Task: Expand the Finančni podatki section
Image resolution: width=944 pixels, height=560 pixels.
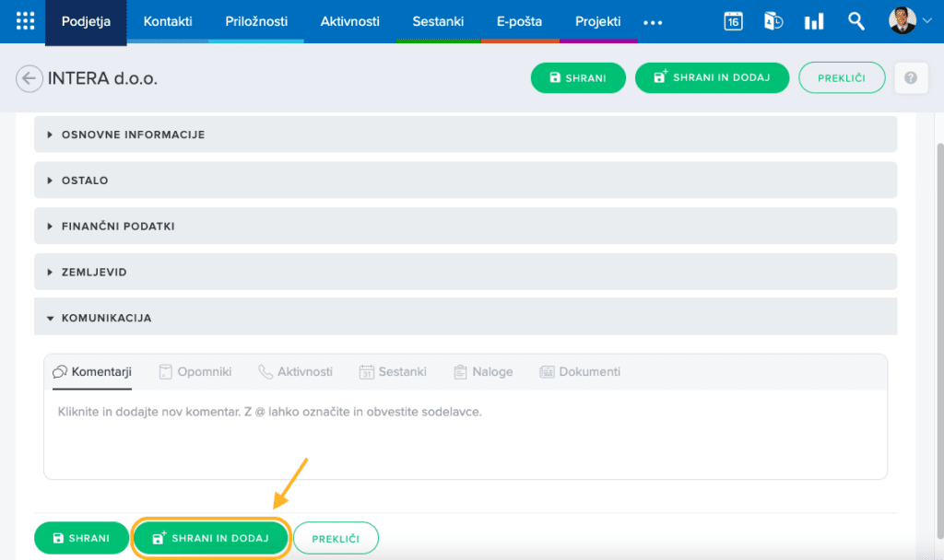Action: click(118, 227)
